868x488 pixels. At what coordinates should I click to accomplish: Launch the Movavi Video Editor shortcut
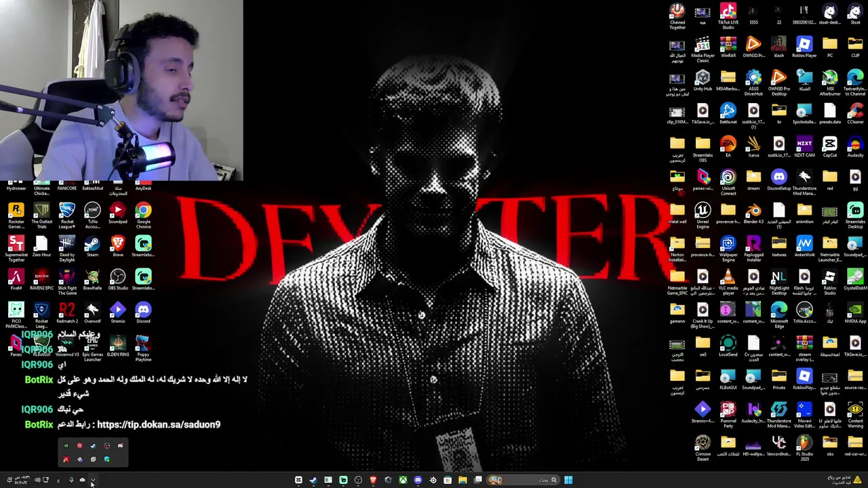(x=804, y=415)
